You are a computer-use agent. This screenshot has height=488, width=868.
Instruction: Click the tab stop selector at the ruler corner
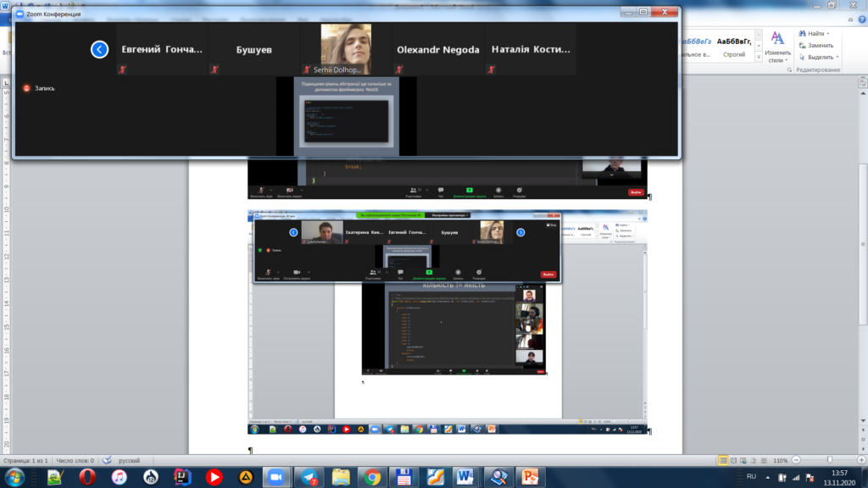tap(7, 82)
